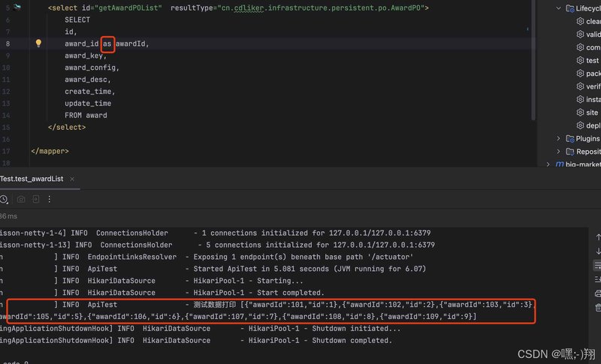Click 'update_time' in the SQL
Screen dimensions: 601x364
(x=88, y=104)
